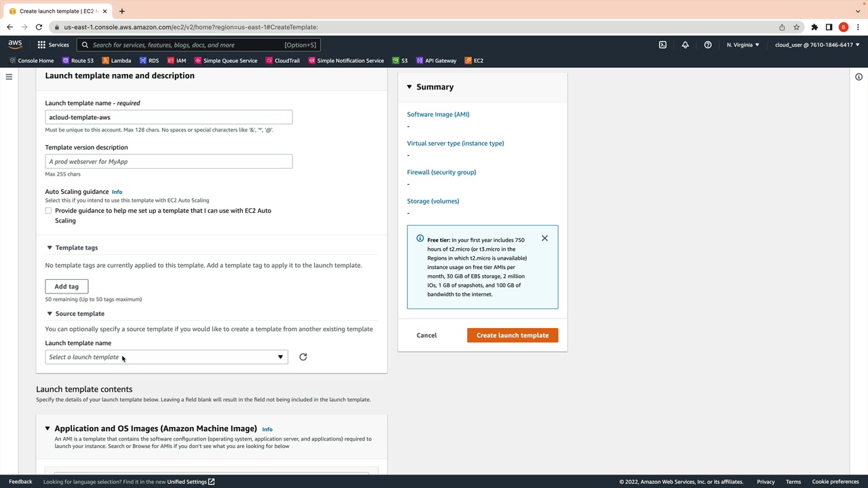Open the cloud_user account menu
This screenshot has height=488, width=868.
(817, 45)
